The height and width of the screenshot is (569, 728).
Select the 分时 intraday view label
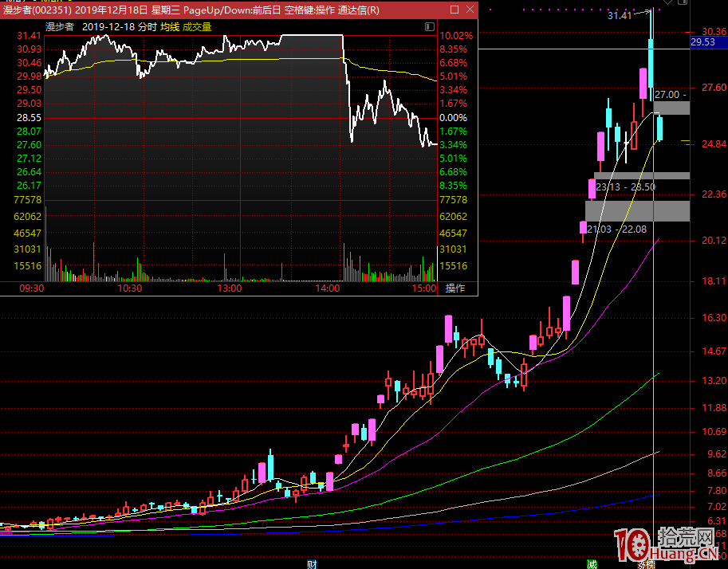147,26
